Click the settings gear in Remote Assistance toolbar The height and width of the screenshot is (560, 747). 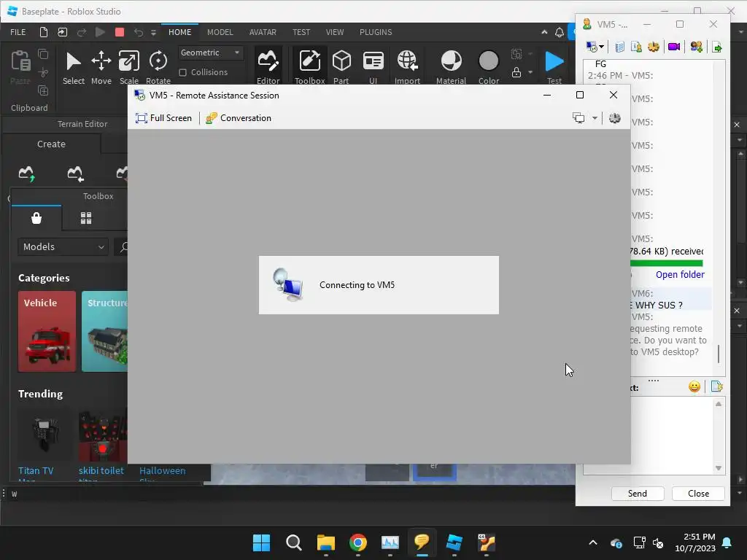[x=614, y=117]
